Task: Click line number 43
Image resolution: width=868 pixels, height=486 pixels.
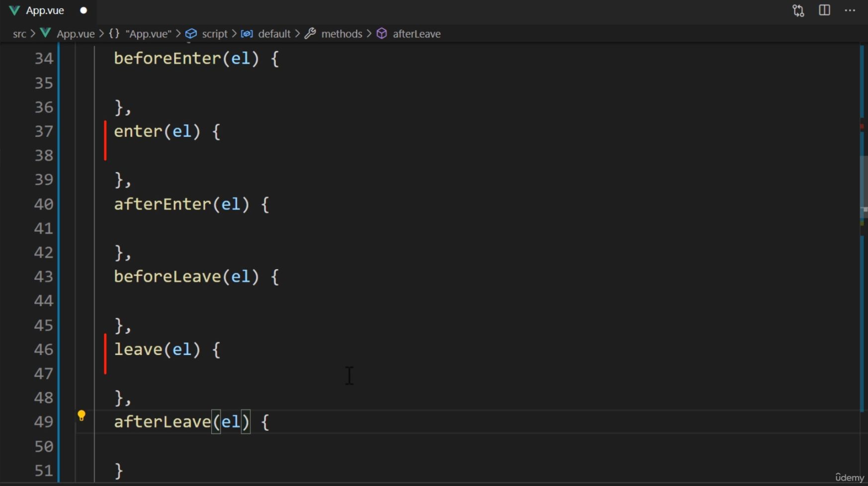Action: [44, 277]
